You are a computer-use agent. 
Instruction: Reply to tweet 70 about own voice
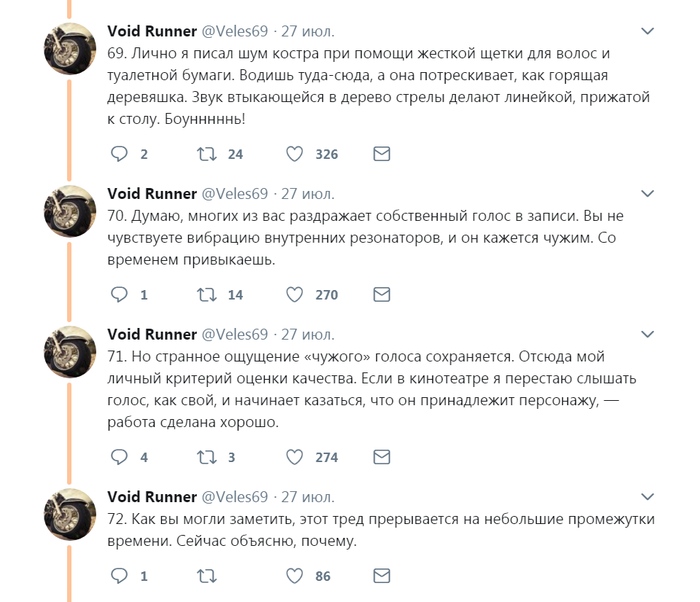(x=119, y=295)
